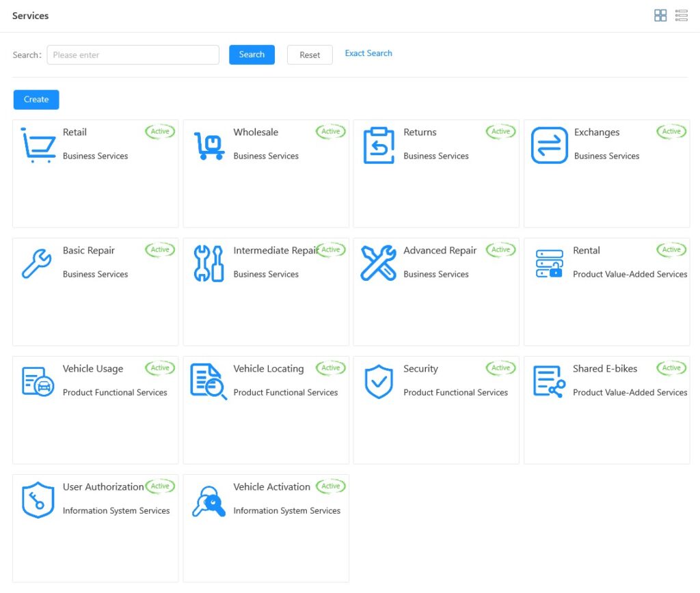Open the Intermediate Repair title
The width and height of the screenshot is (700, 593).
click(275, 251)
